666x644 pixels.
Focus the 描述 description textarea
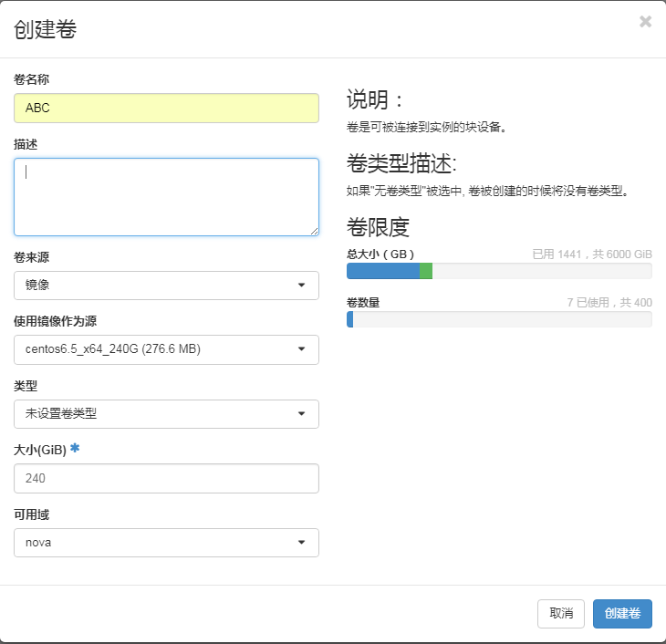point(166,197)
